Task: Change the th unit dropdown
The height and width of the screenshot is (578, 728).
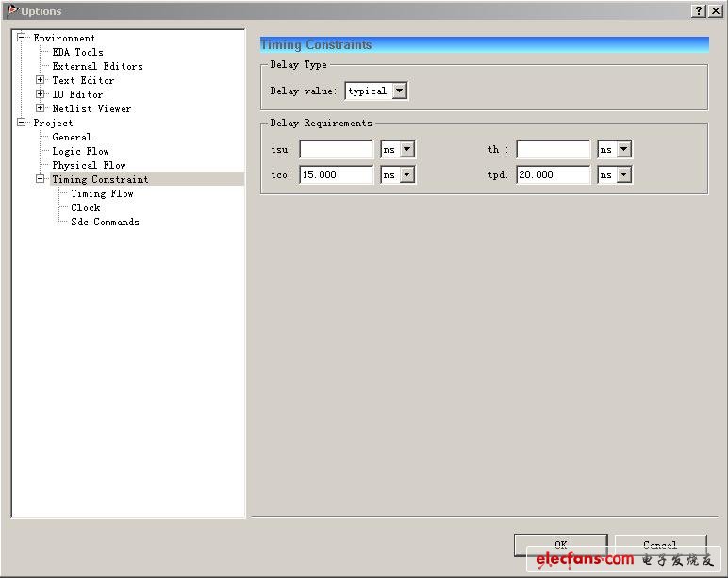Action: (x=623, y=149)
